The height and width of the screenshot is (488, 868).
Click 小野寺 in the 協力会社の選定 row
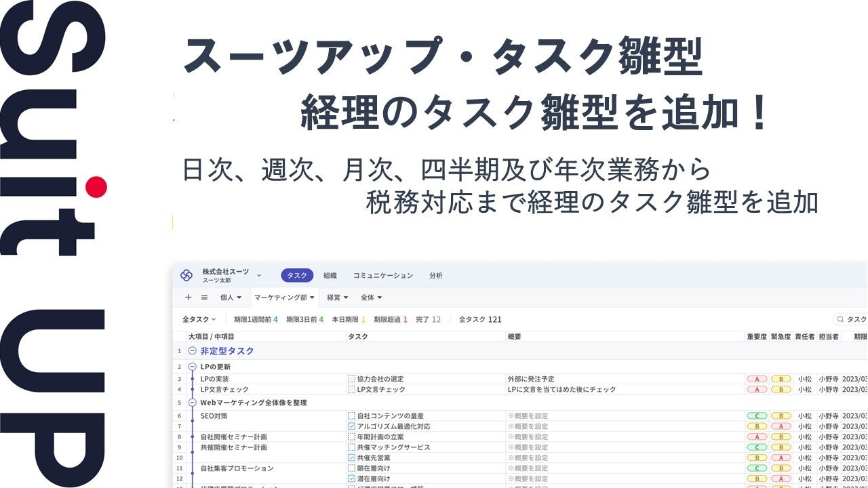[x=829, y=379]
